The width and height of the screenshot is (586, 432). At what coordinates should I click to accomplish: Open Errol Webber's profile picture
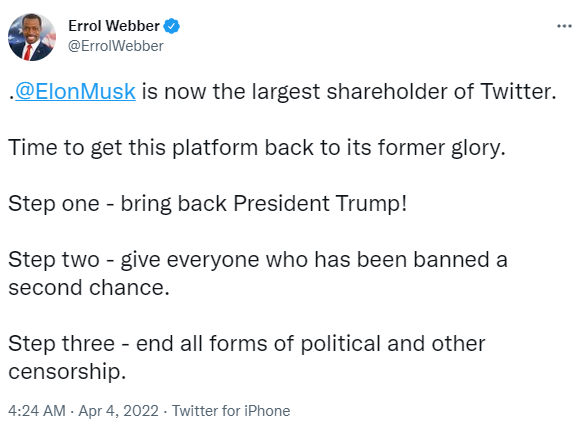pos(32,37)
